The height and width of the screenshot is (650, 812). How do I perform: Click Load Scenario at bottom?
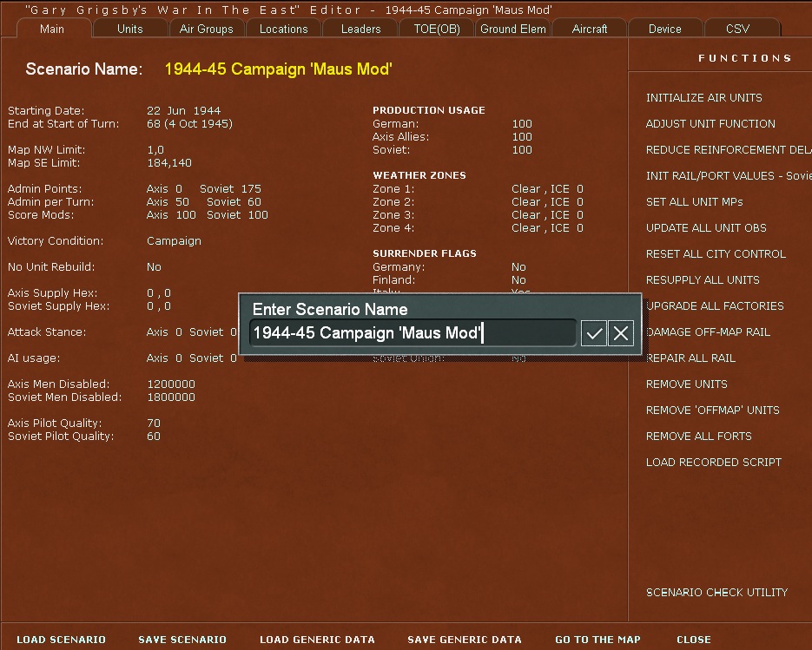point(61,640)
